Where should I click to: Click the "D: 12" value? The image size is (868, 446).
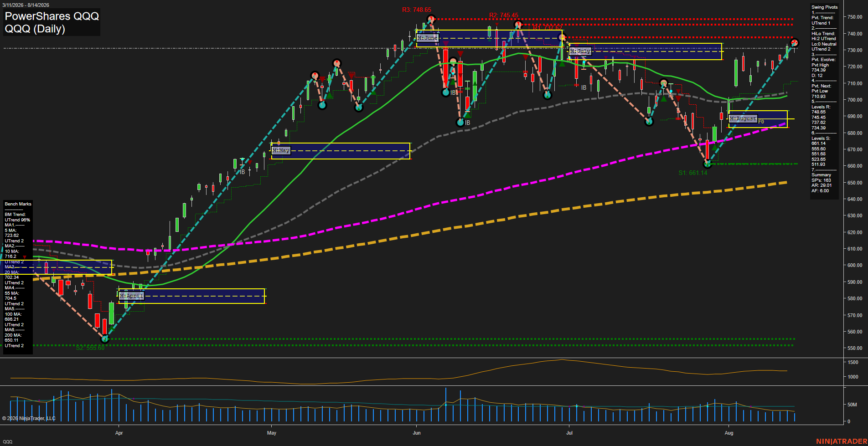pyautogui.click(x=817, y=76)
